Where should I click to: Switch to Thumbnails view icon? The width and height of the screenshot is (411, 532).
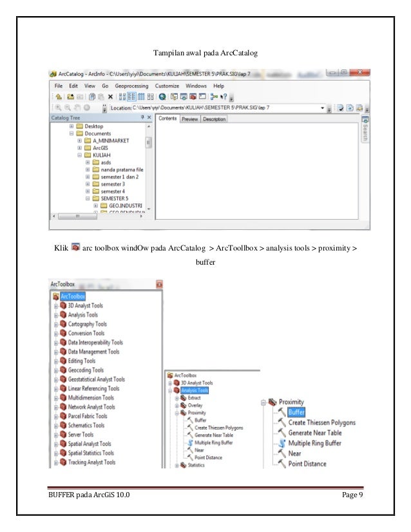click(x=150, y=97)
